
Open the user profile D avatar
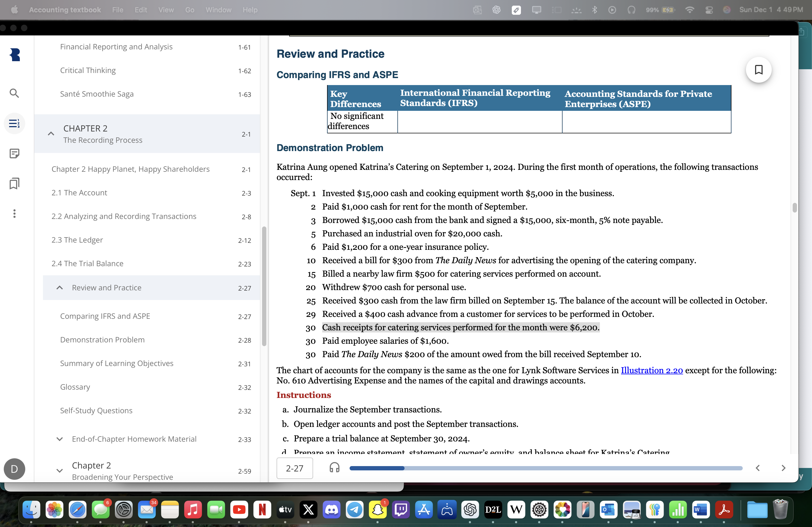click(x=14, y=469)
